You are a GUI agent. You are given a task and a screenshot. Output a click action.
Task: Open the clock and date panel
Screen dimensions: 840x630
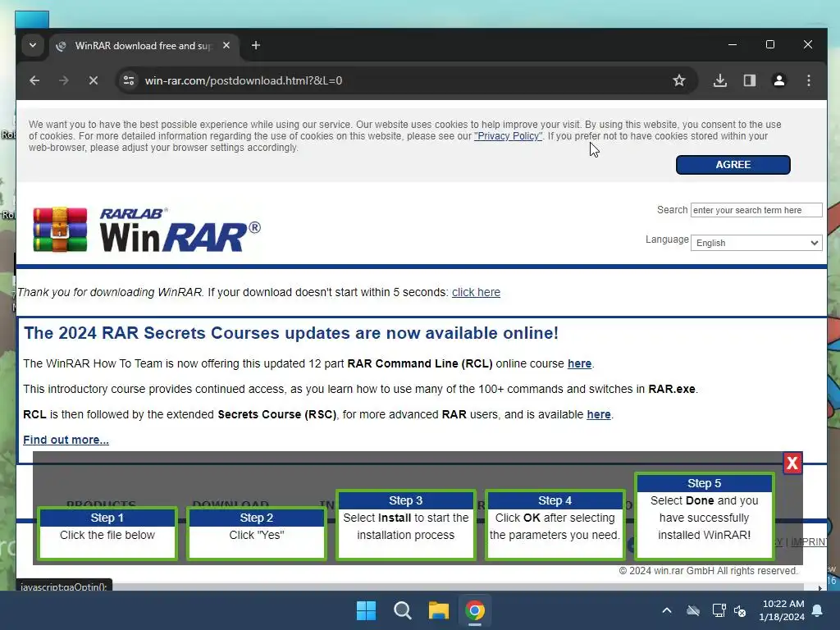pyautogui.click(x=782, y=610)
